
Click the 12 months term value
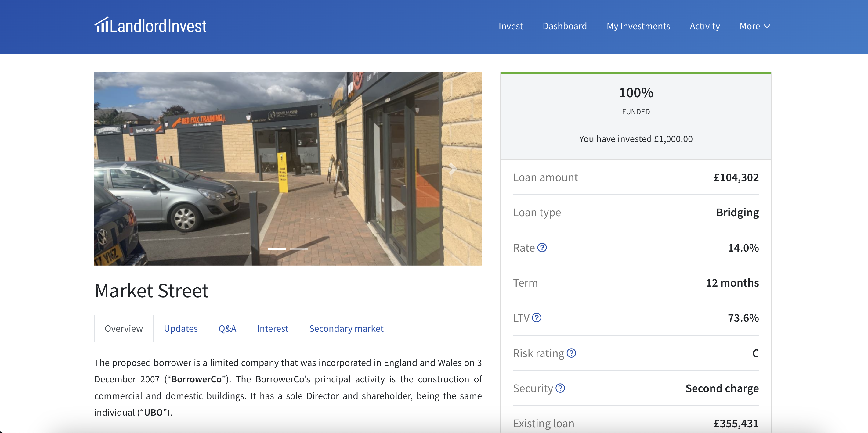coord(732,282)
